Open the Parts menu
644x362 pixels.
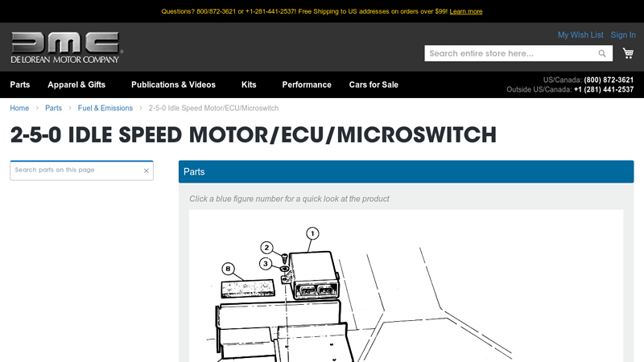click(x=20, y=84)
